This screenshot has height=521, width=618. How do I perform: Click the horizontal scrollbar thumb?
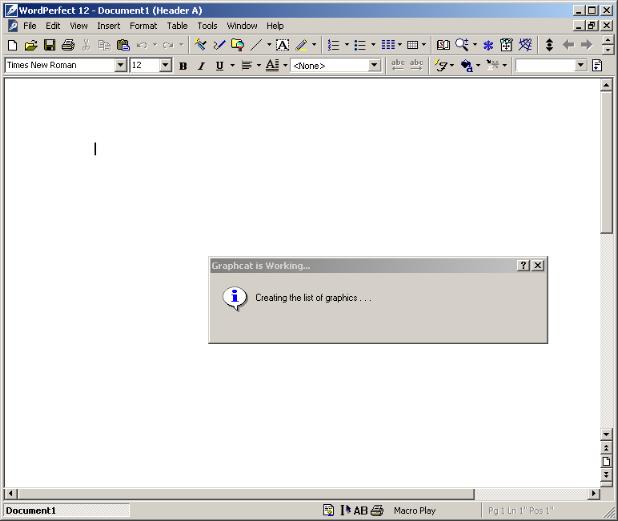pyautogui.click(x=246, y=493)
